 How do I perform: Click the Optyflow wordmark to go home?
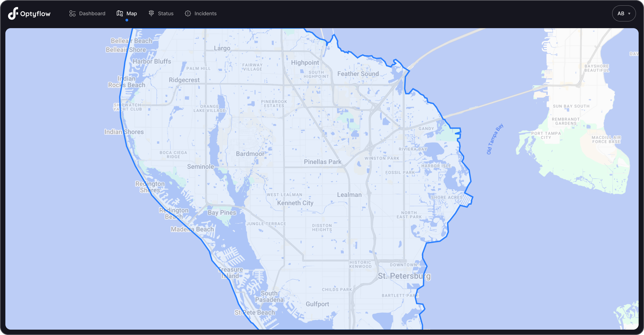35,13
